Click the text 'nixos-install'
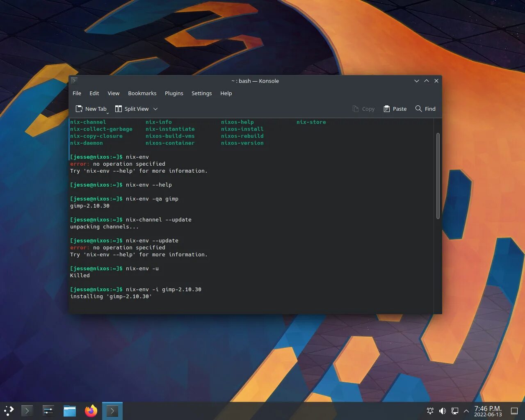This screenshot has width=525, height=420. click(x=242, y=129)
